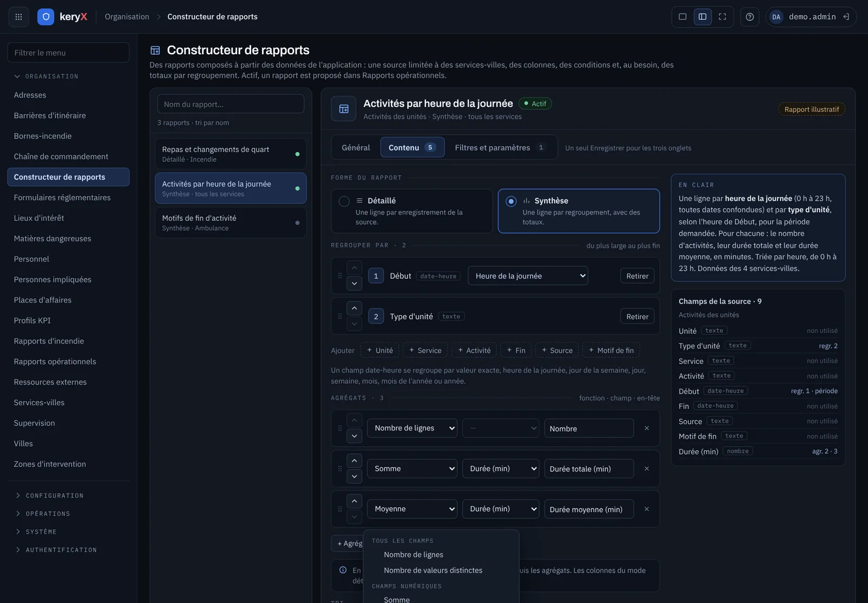
Task: Click the + Agrégat button
Action: click(348, 543)
